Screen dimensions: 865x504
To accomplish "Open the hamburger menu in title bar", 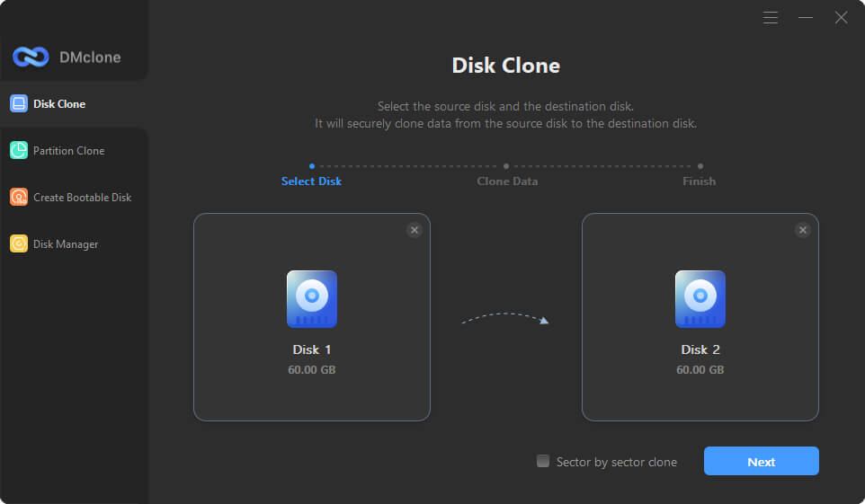I will coord(770,18).
